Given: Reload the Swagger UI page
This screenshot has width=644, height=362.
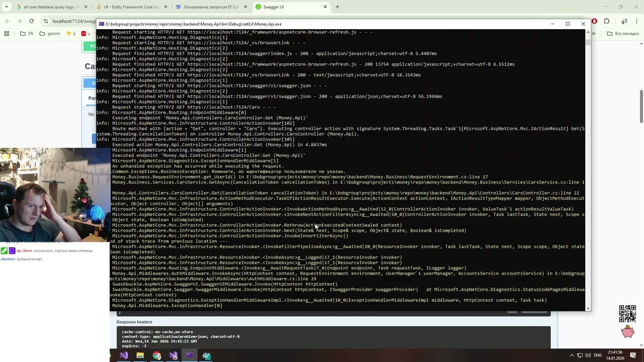Looking at the screenshot, I should pos(31,21).
